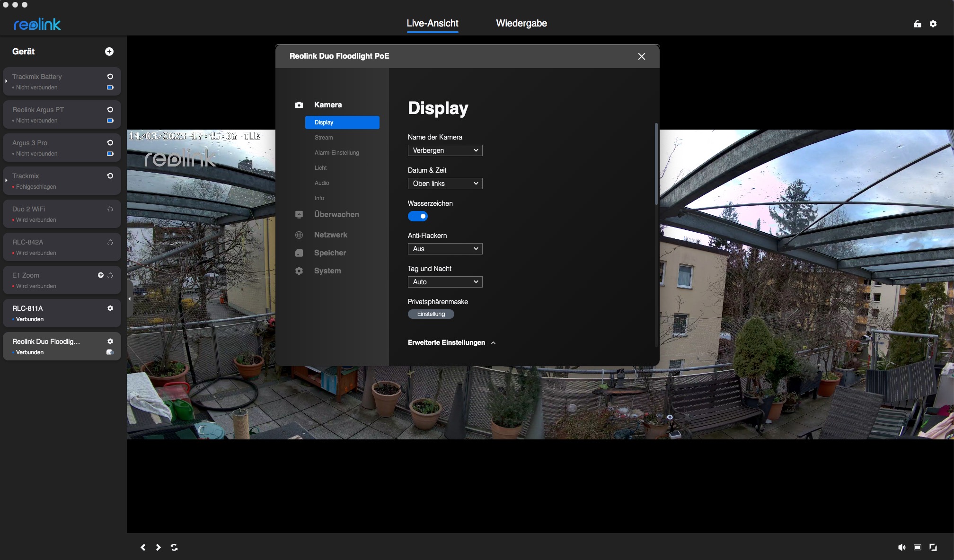Collapse the device sidebar panel handle
Screen dimensions: 954x560
(130, 299)
